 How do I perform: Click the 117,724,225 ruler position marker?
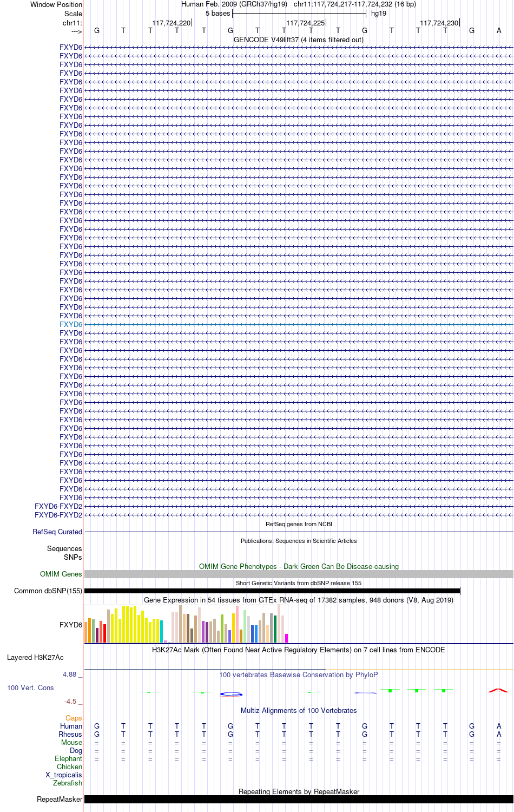click(306, 23)
